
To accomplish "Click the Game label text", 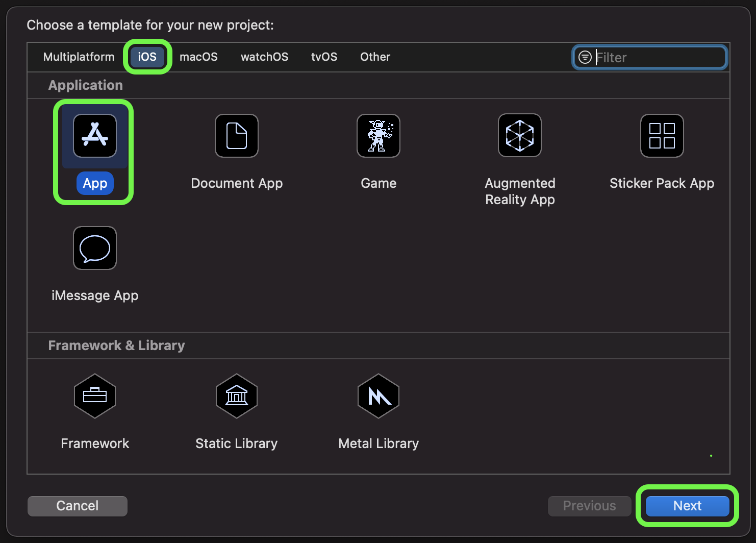I will tap(379, 183).
